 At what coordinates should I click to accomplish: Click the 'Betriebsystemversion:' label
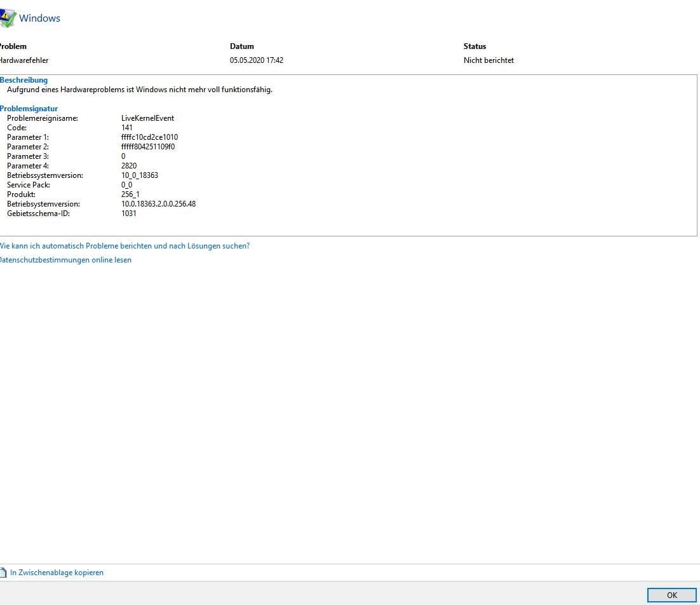tap(43, 204)
